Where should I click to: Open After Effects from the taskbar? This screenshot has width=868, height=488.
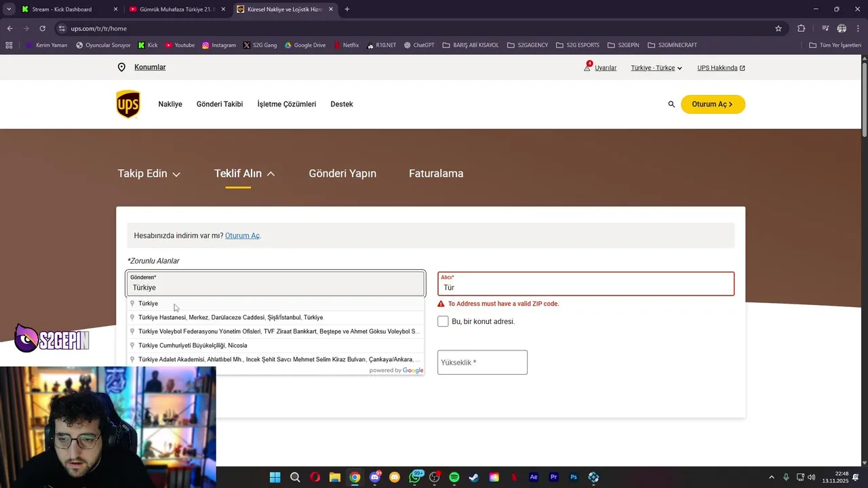tap(534, 477)
